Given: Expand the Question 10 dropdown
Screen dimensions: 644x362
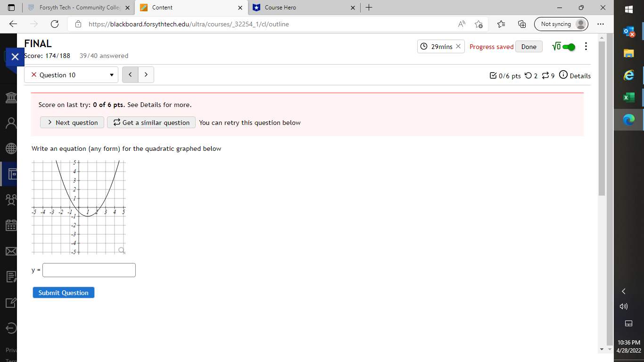Looking at the screenshot, I should (x=71, y=74).
